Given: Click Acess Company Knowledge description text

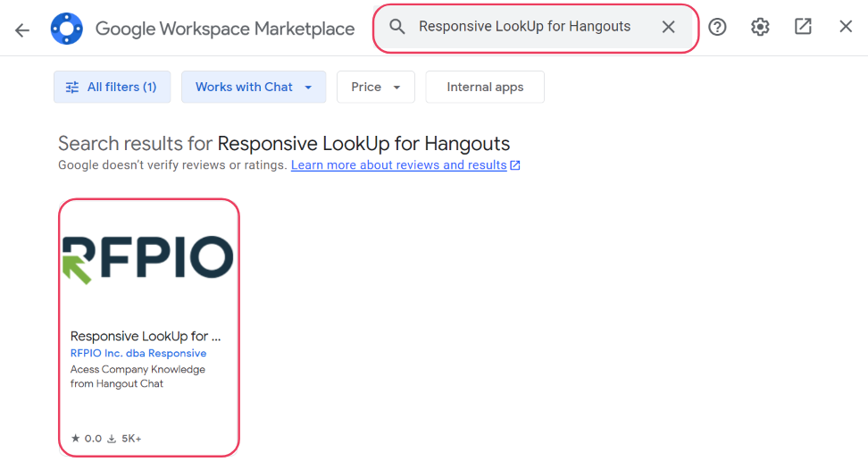Looking at the screenshot, I should tap(138, 376).
